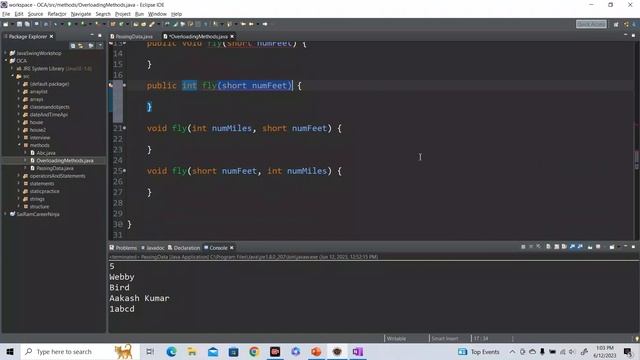Open Chrome from taskbar
The width and height of the screenshot is (640, 360).
click(254, 351)
